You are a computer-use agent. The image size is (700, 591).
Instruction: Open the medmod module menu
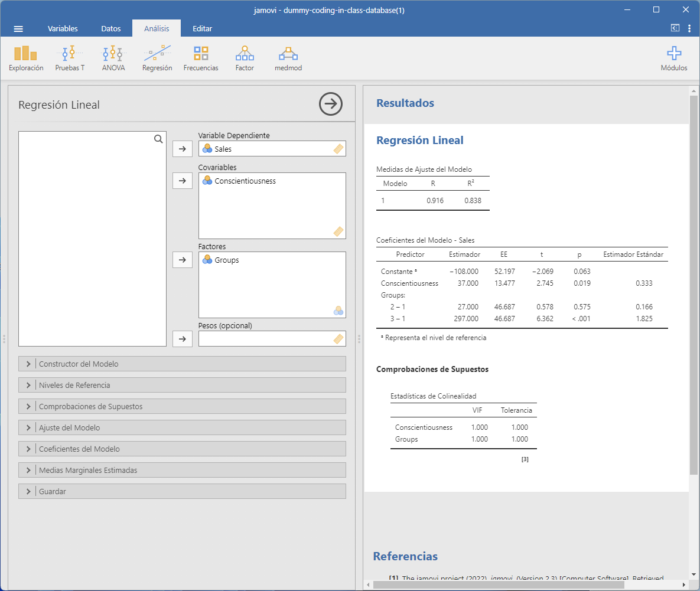pos(288,58)
